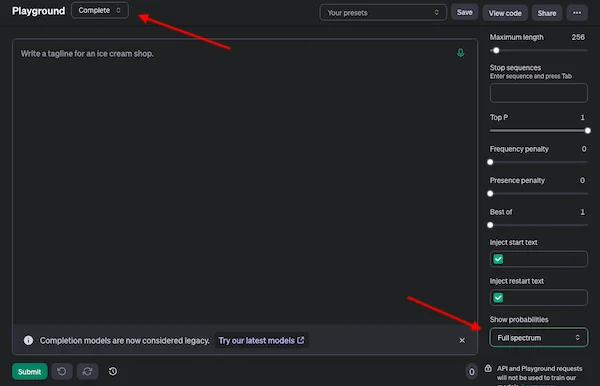Open the three-dots more options menu

[x=577, y=13]
